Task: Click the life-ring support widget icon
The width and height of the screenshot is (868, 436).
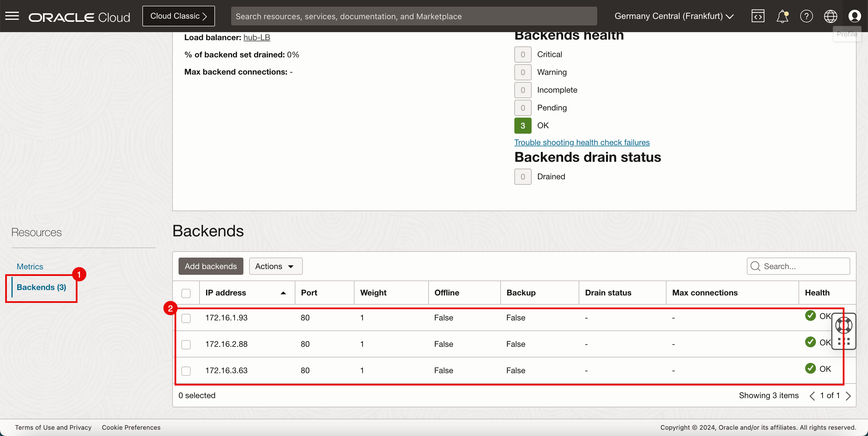Action: point(844,325)
